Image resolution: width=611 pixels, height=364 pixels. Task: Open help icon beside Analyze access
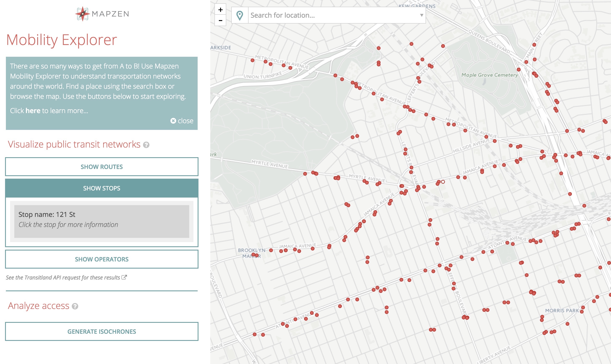(75, 306)
